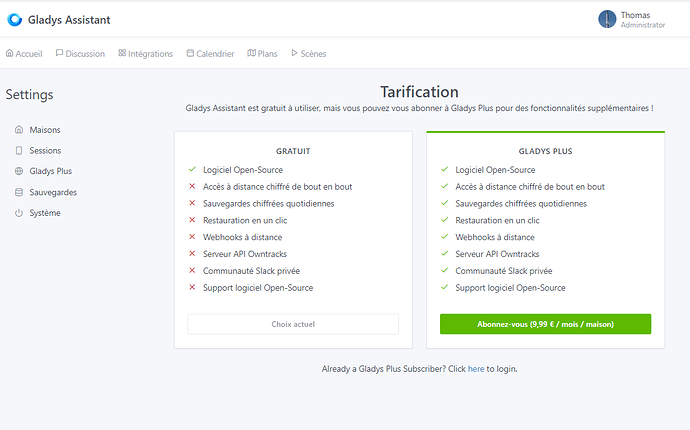Open the Calendrier tab
Viewport: 690px width, 430px height.
pos(210,54)
